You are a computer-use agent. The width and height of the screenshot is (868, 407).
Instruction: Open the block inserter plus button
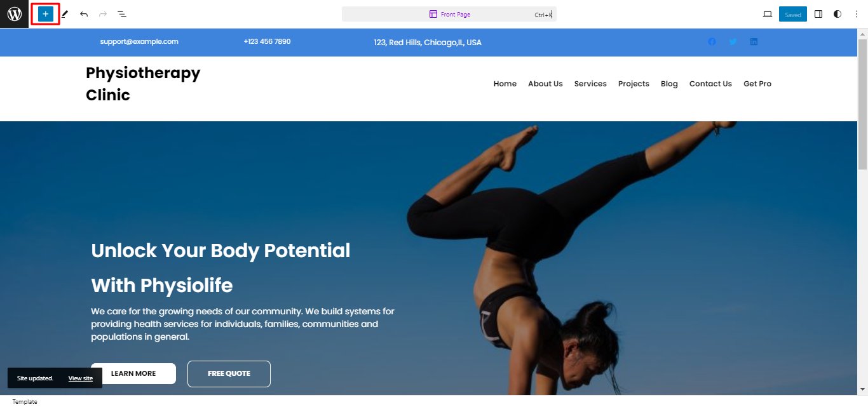pyautogui.click(x=45, y=14)
